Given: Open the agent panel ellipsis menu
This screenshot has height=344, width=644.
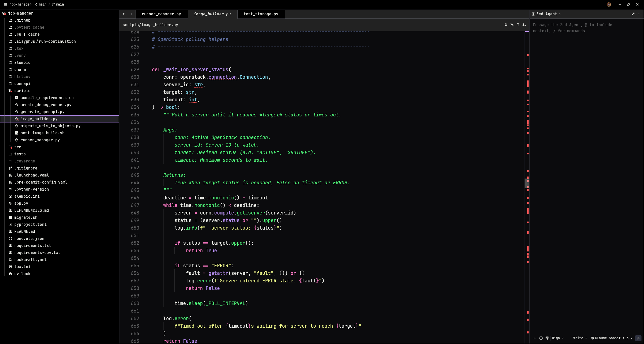Looking at the screenshot, I should 640,14.
